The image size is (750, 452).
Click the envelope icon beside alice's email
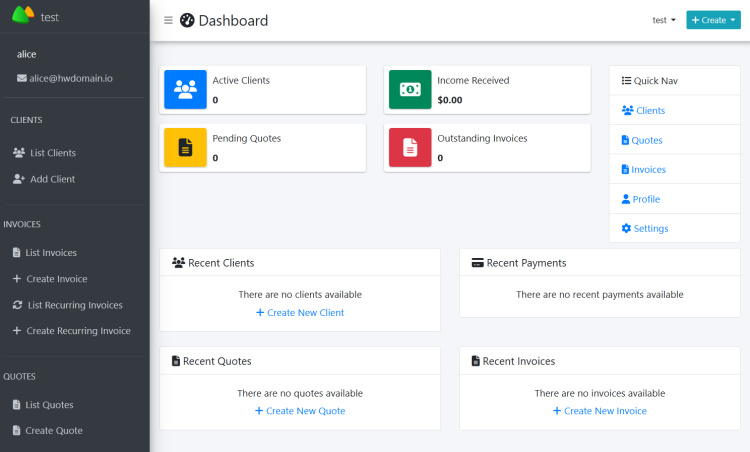pos(21,77)
